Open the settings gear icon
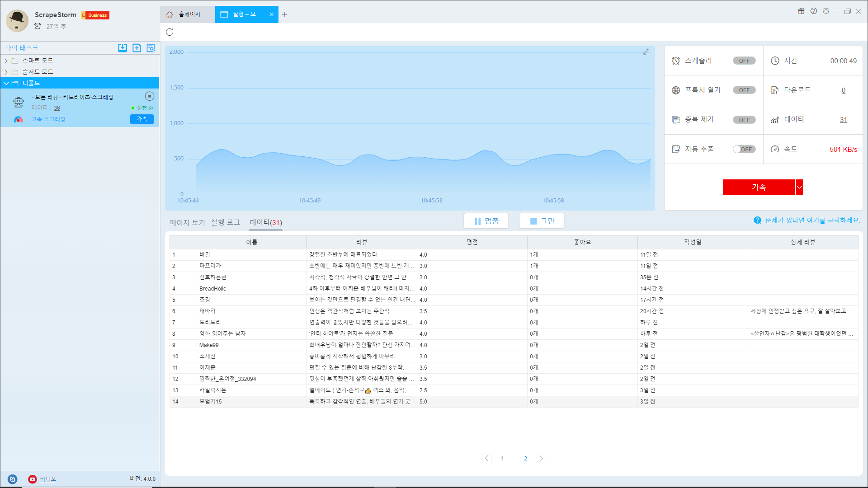Screen dimensions: 868x488 pyautogui.click(x=826, y=11)
